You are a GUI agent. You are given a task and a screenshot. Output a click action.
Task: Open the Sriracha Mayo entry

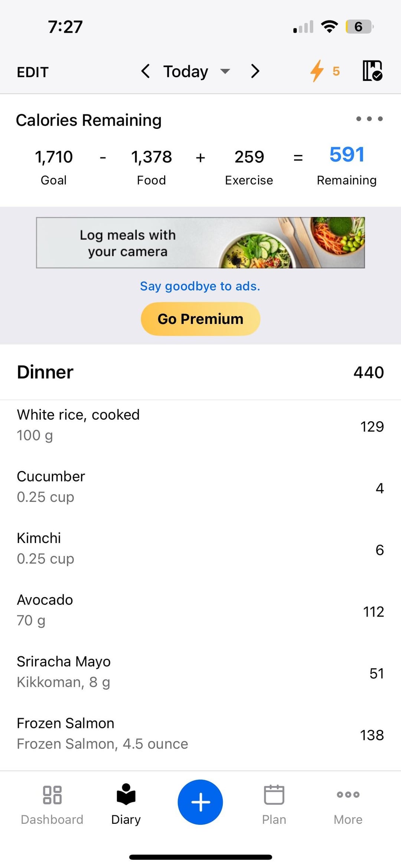[x=200, y=672]
